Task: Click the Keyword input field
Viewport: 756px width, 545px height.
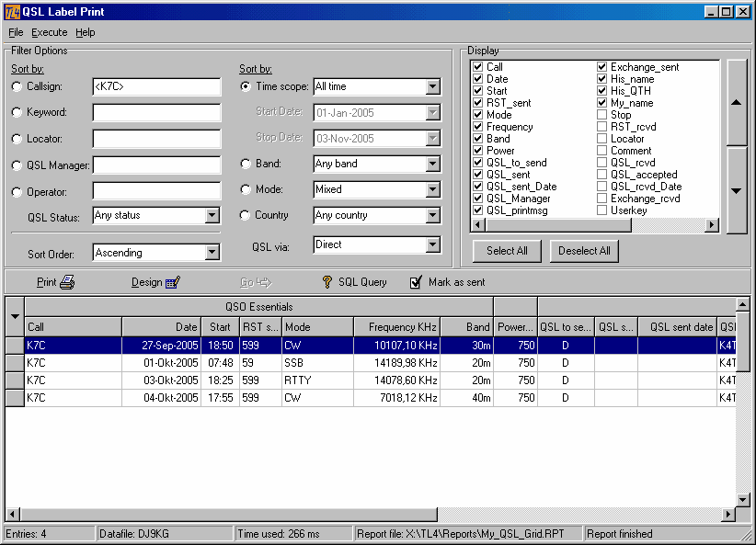Action: (156, 112)
